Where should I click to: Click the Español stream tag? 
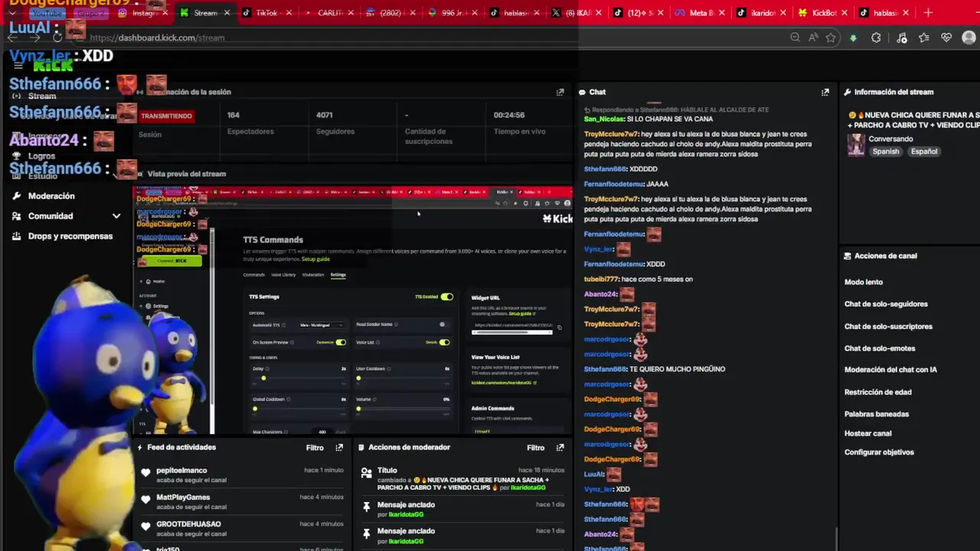pos(923,152)
